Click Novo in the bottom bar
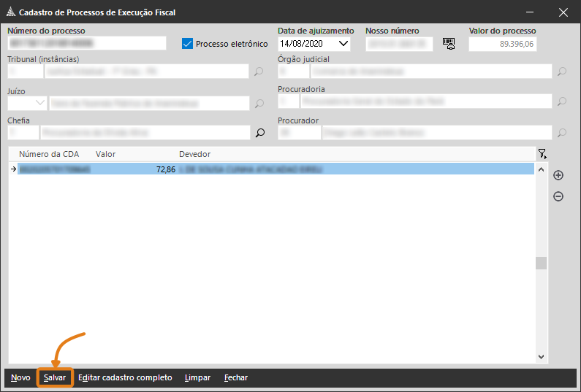 pyautogui.click(x=20, y=377)
